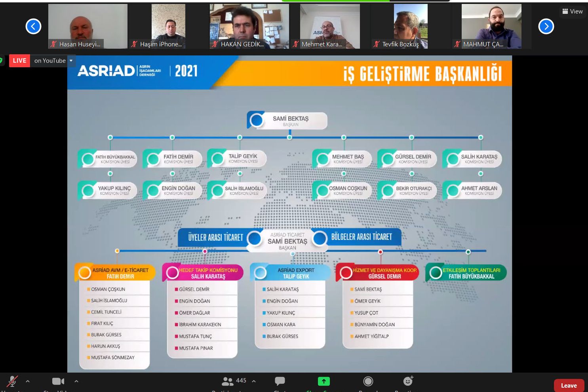Click muted mic icon on MAHMUT ÇA... tile

[x=457, y=44]
